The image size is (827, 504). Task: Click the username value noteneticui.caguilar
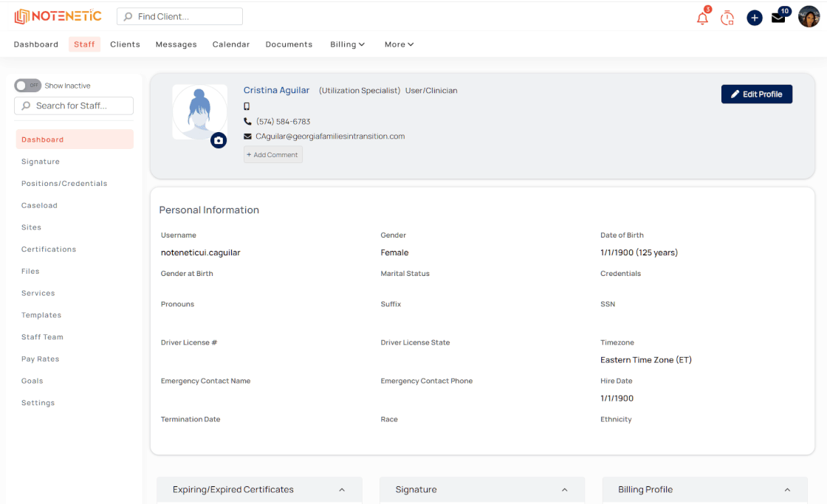point(200,252)
